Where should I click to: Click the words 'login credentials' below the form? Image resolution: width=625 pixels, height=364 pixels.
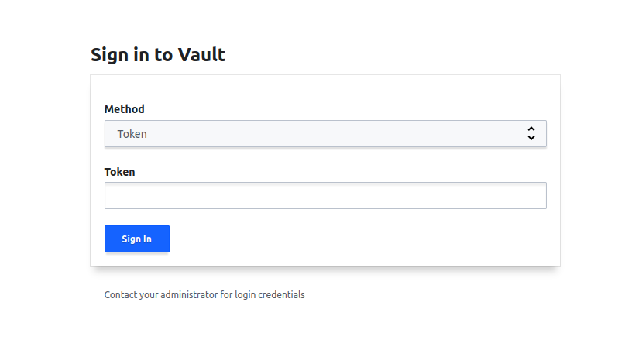[x=270, y=295]
